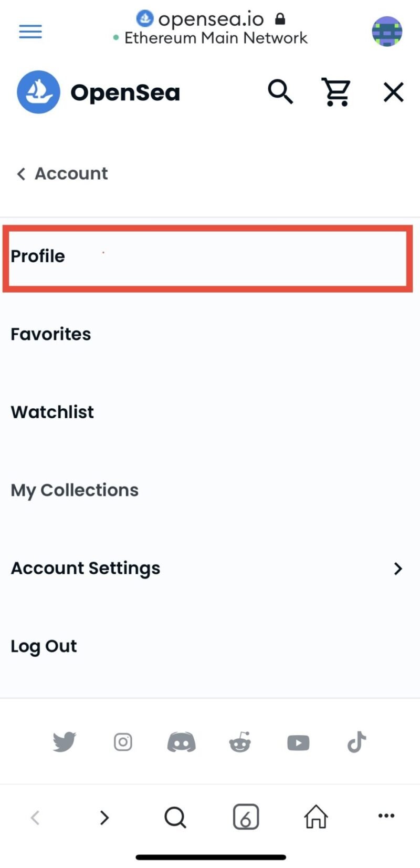The height and width of the screenshot is (868, 420).
Task: Click Log Out
Action: pos(210,646)
